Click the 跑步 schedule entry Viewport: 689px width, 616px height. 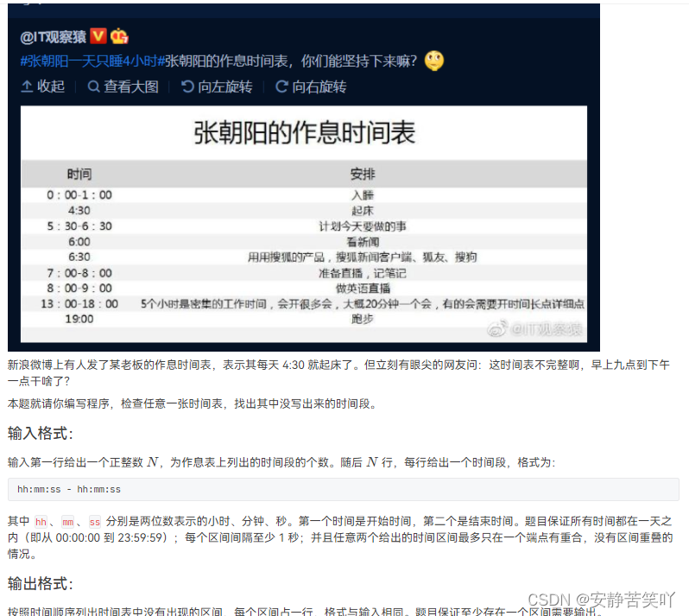[363, 319]
